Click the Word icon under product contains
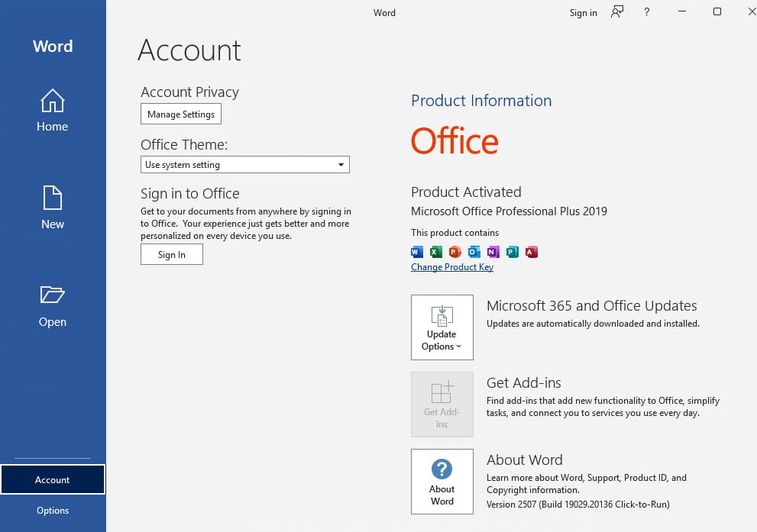The image size is (757, 532). coord(416,252)
